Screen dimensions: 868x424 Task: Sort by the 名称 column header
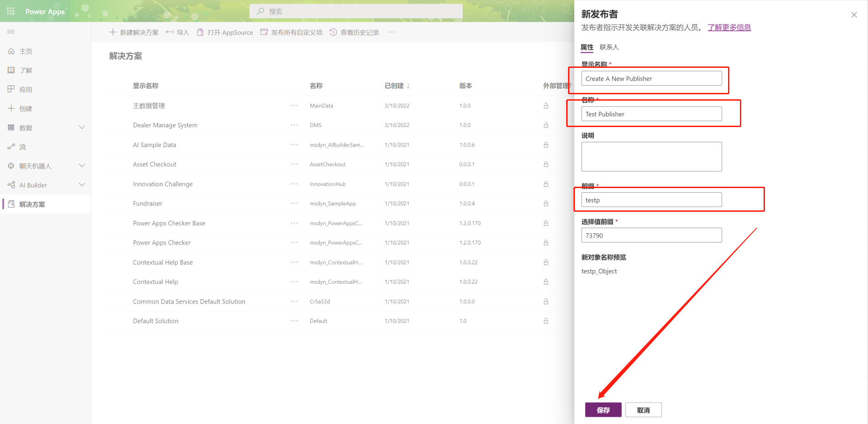(316, 86)
